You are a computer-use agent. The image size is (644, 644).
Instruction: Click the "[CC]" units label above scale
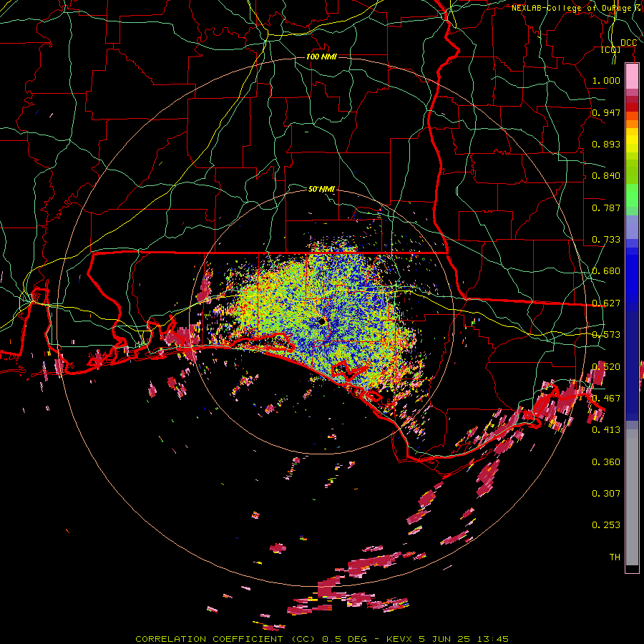pyautogui.click(x=611, y=49)
